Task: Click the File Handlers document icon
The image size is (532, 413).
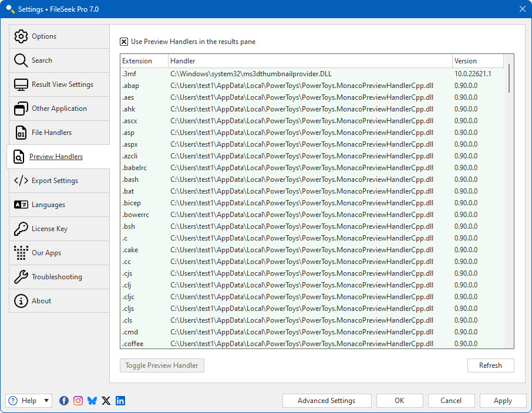Action: point(21,133)
